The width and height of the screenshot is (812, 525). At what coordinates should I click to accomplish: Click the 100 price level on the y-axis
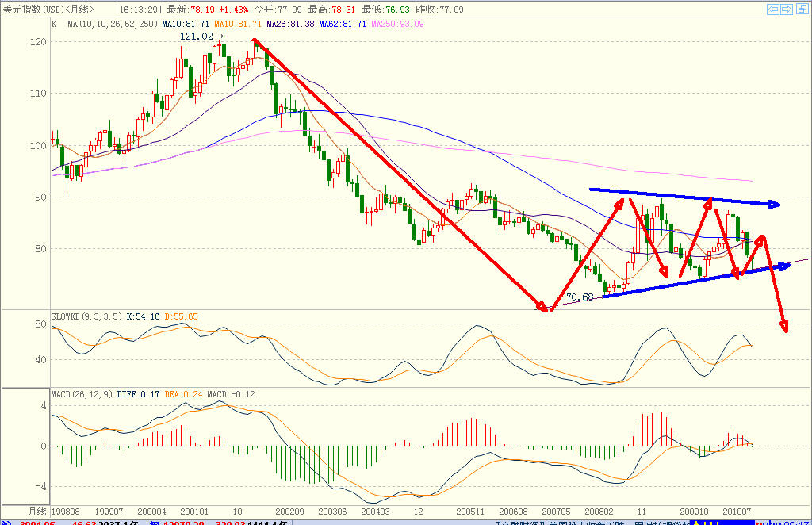tap(38, 145)
